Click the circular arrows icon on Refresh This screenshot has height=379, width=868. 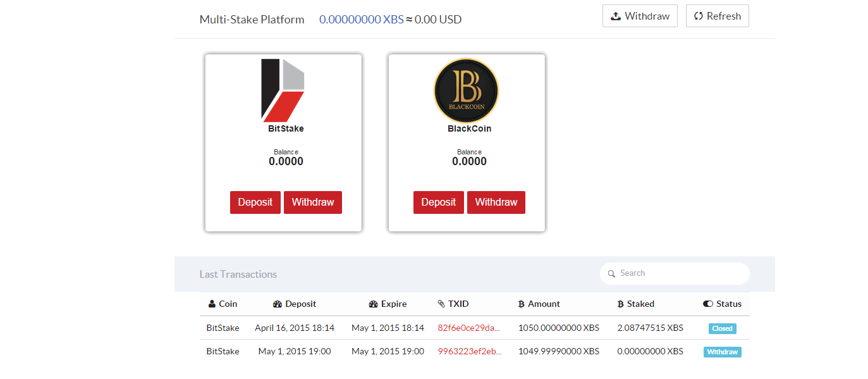click(x=699, y=16)
